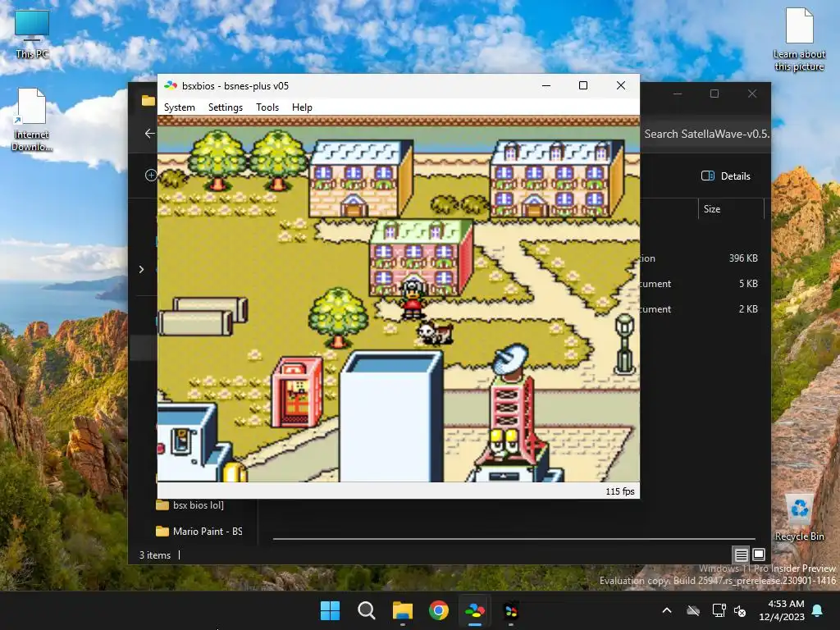Click the pink building with green roof
The height and width of the screenshot is (630, 840).
pos(421,258)
